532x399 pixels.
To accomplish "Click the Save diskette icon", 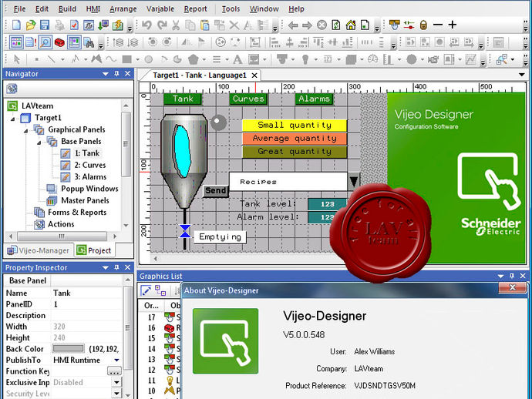I will tap(45, 25).
